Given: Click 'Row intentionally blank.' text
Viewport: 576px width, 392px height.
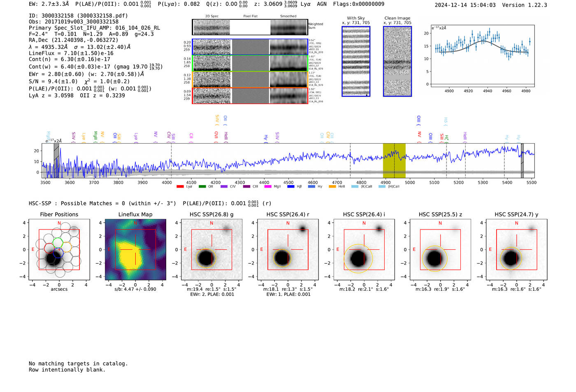Looking at the screenshot, I should [67, 369].
